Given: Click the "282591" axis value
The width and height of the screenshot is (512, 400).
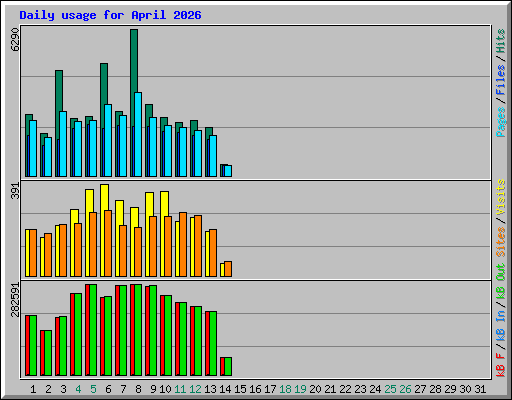Looking at the screenshot, I should pos(15,300).
